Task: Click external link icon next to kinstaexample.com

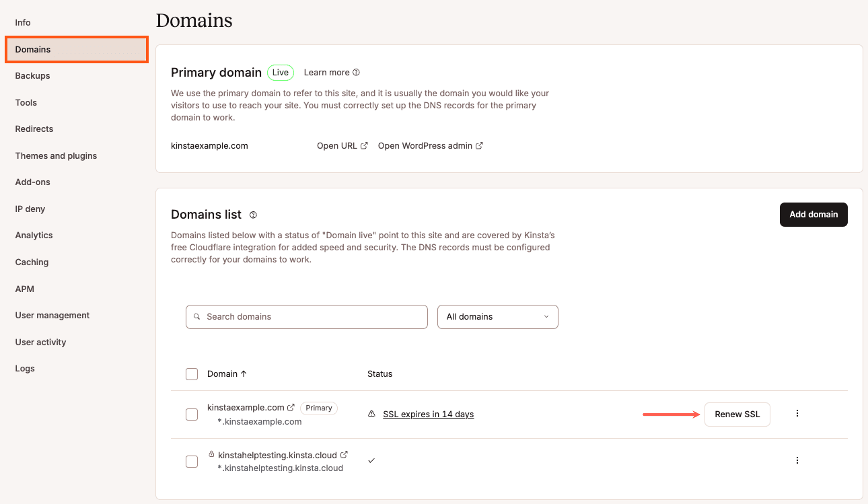Action: [292, 406]
